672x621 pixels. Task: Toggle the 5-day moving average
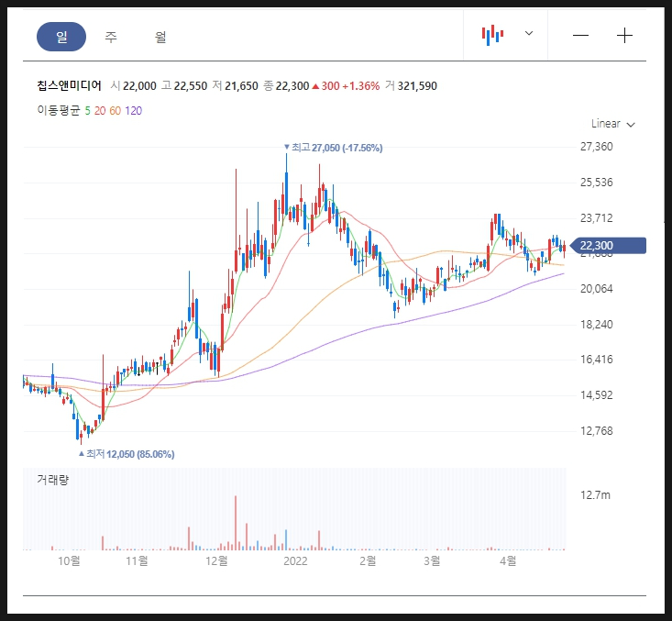(x=87, y=111)
